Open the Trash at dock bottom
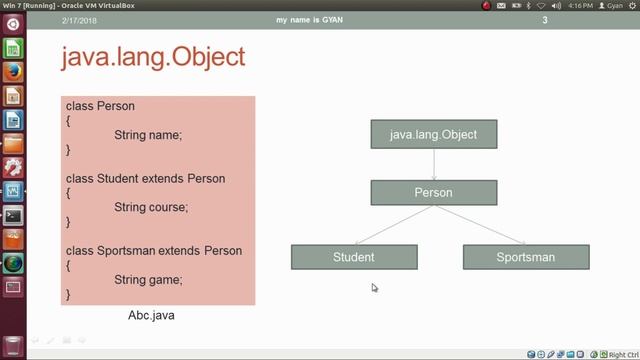This screenshot has width=640, height=360. pos(13,346)
